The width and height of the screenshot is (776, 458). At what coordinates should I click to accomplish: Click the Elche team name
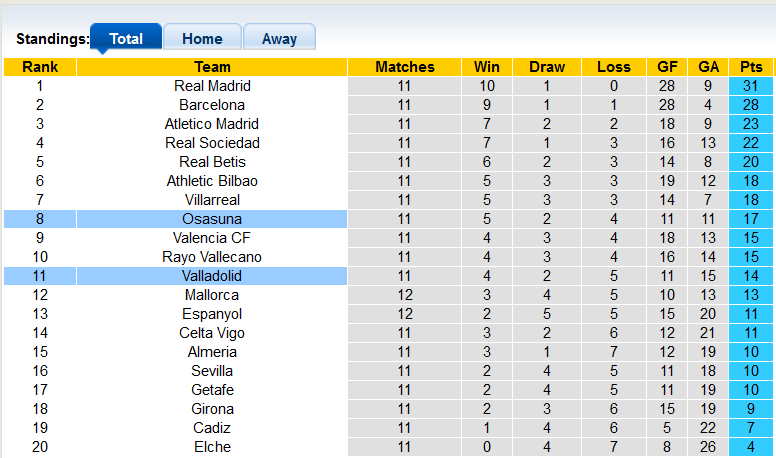212,447
